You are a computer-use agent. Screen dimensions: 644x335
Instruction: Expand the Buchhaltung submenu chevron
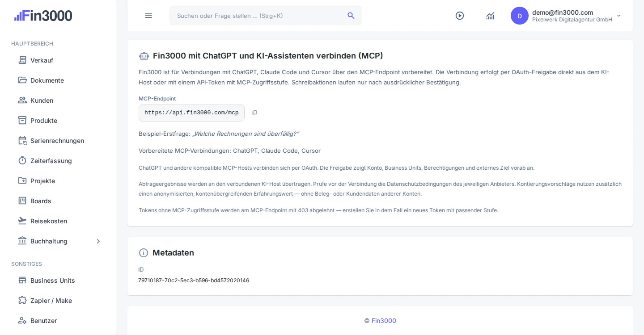98,241
